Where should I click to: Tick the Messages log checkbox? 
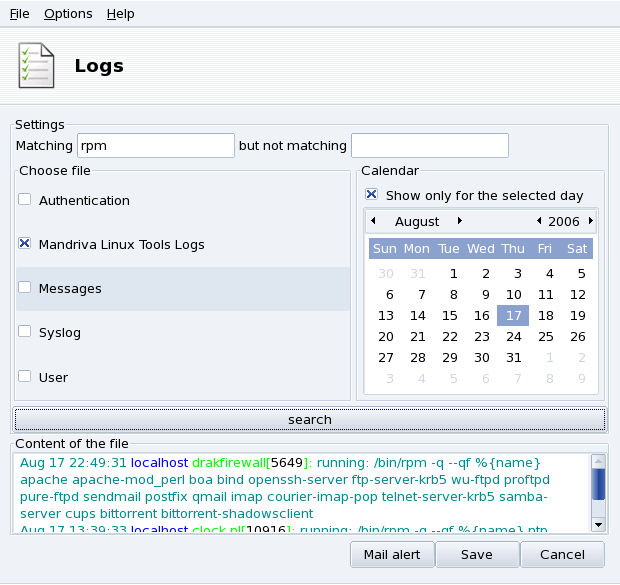pyautogui.click(x=24, y=288)
